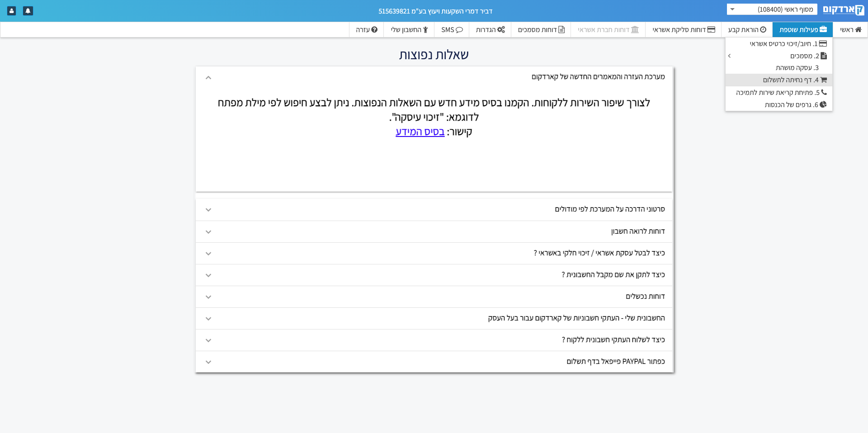Click the Cardcom logo (קארדקום)
Viewport: 868px width, 433px height.
843,10
